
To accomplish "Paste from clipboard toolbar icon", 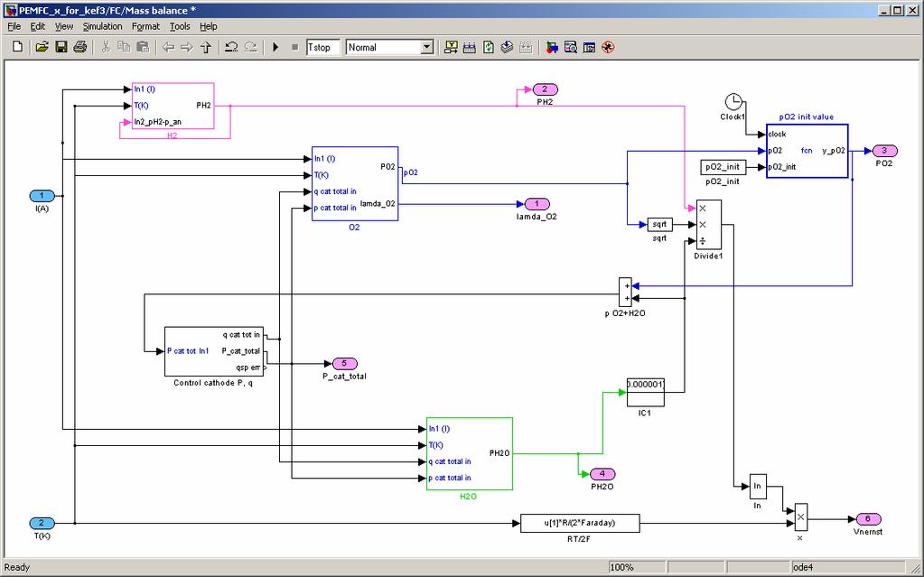I will tap(143, 47).
